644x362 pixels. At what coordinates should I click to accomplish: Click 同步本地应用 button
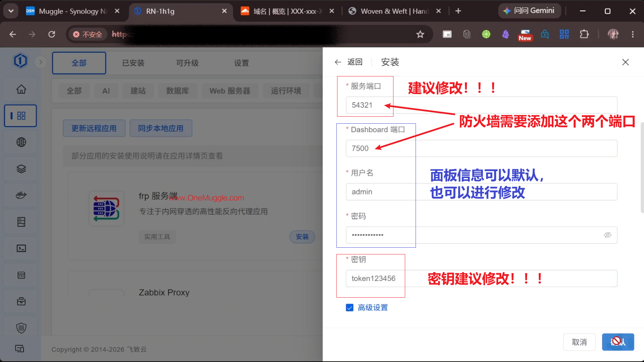click(161, 128)
